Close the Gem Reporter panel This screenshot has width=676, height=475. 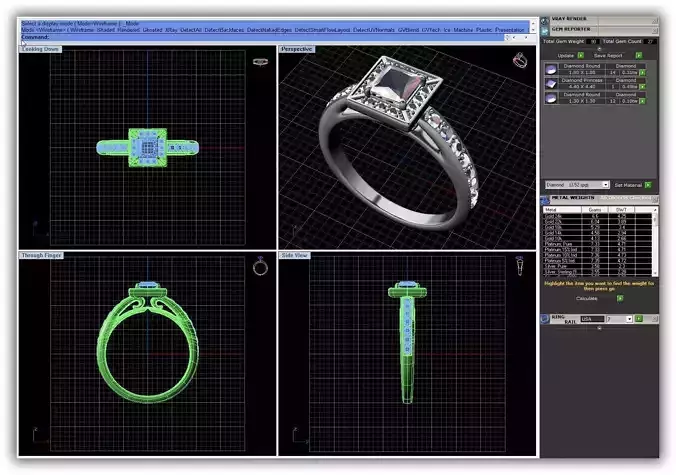(x=655, y=30)
